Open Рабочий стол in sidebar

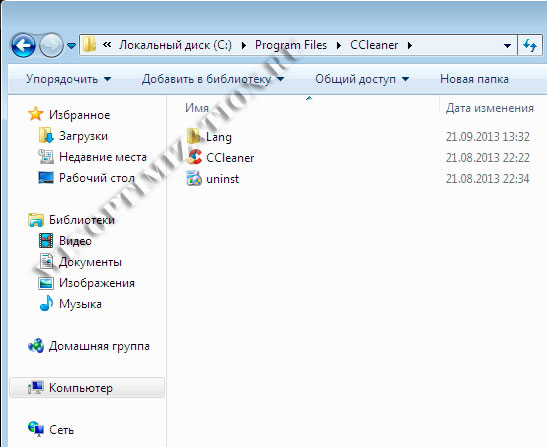point(97,178)
